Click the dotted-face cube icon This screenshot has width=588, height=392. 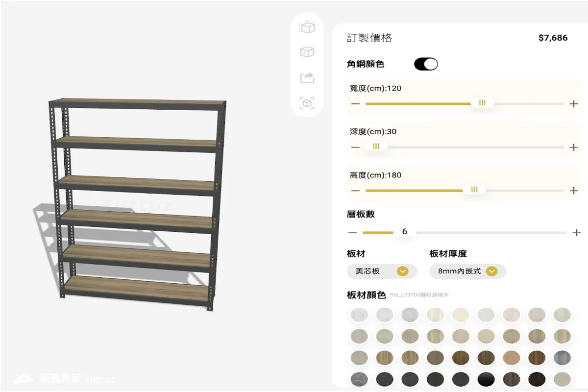tap(307, 52)
